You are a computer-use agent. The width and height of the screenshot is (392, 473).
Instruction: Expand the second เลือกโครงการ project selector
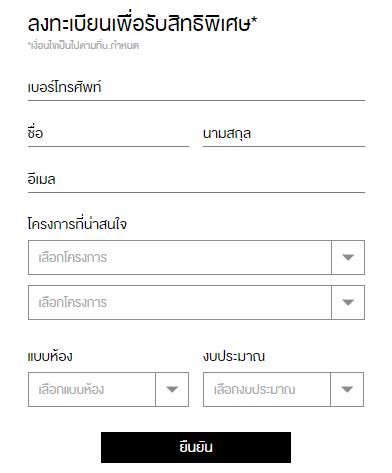tap(196, 302)
